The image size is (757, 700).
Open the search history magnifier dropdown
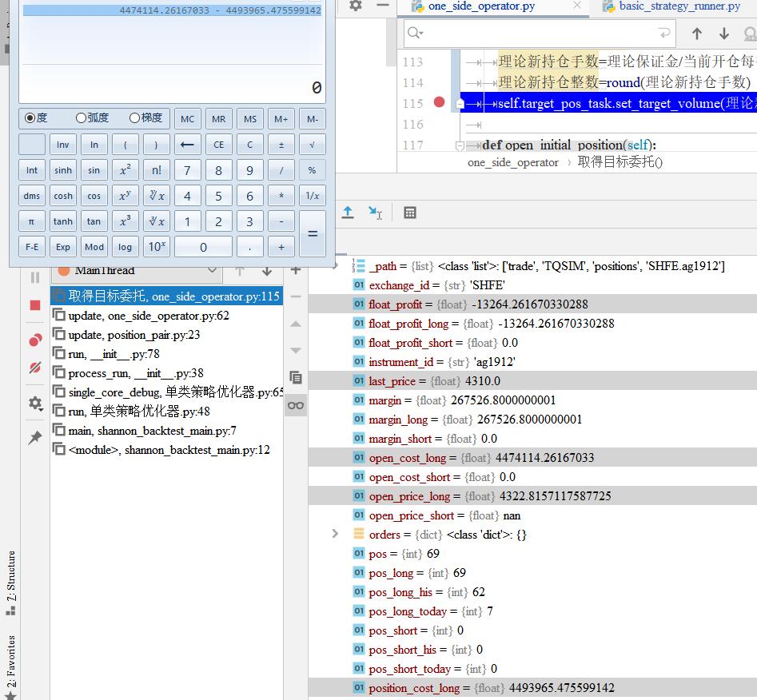415,33
